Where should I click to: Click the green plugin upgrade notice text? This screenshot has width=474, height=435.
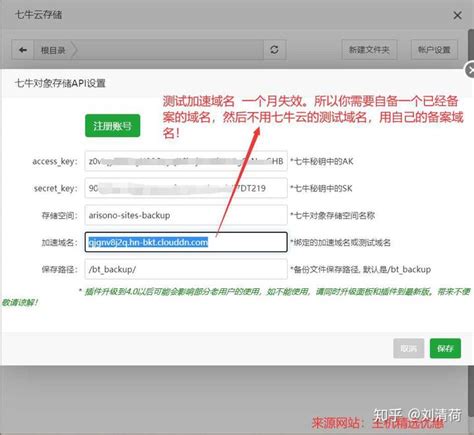pos(237,297)
